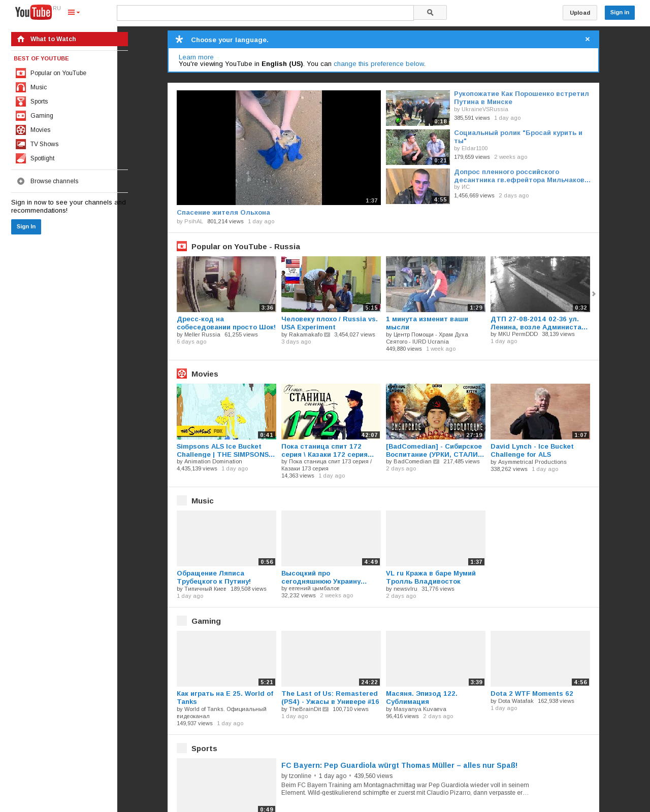Open BadComedian Сибирское Воспитание title
Image resolution: width=650 pixels, height=812 pixels.
click(435, 451)
